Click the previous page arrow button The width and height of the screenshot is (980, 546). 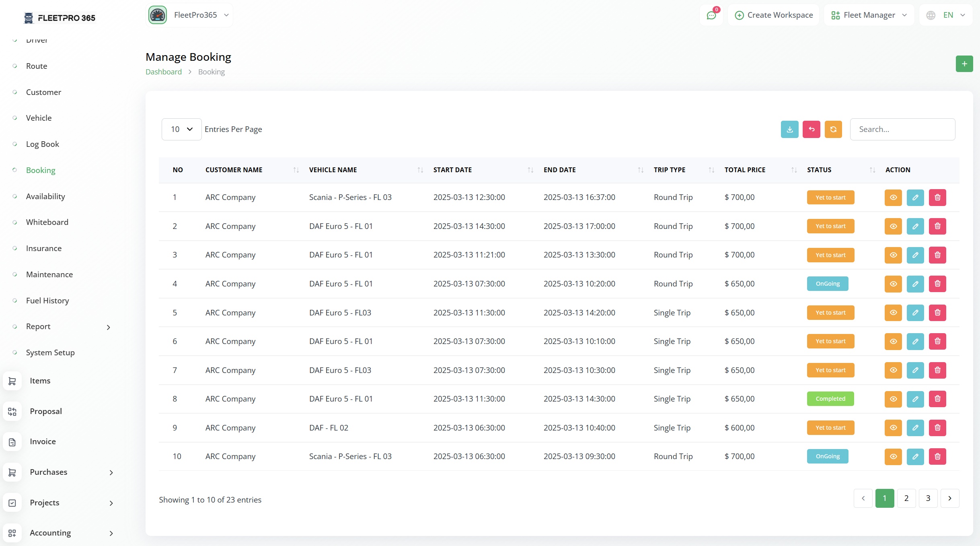click(863, 498)
